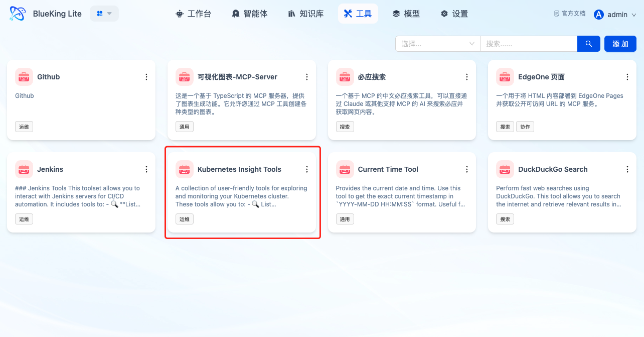This screenshot has width=644, height=337.
Task: Click the 搜索 tag on 必应搜索 card
Action: click(x=345, y=127)
